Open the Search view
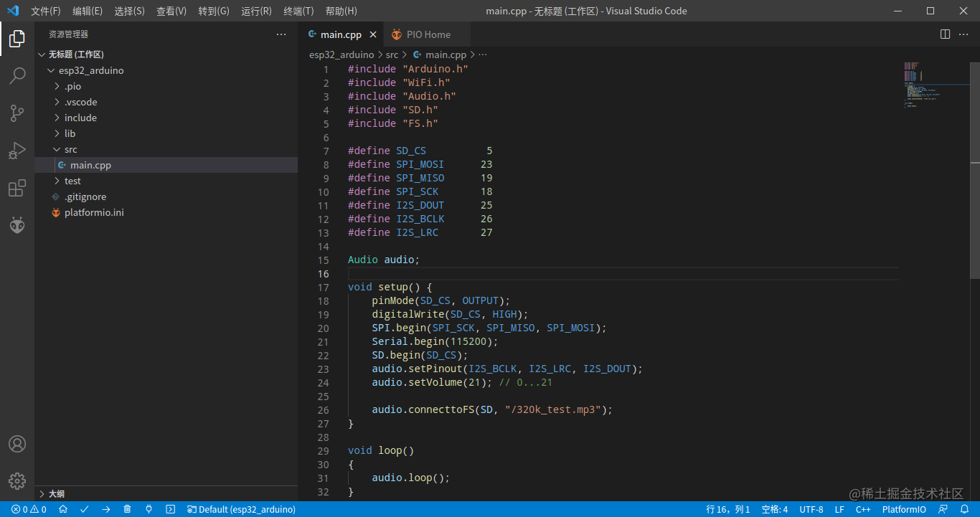The width and height of the screenshot is (980, 517). coord(17,76)
